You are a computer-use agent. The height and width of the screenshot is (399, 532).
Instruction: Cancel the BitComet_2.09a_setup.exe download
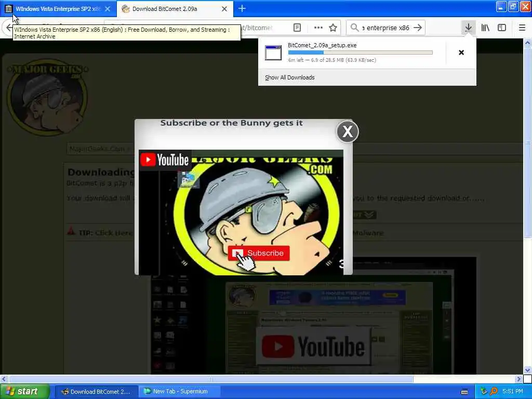(461, 52)
